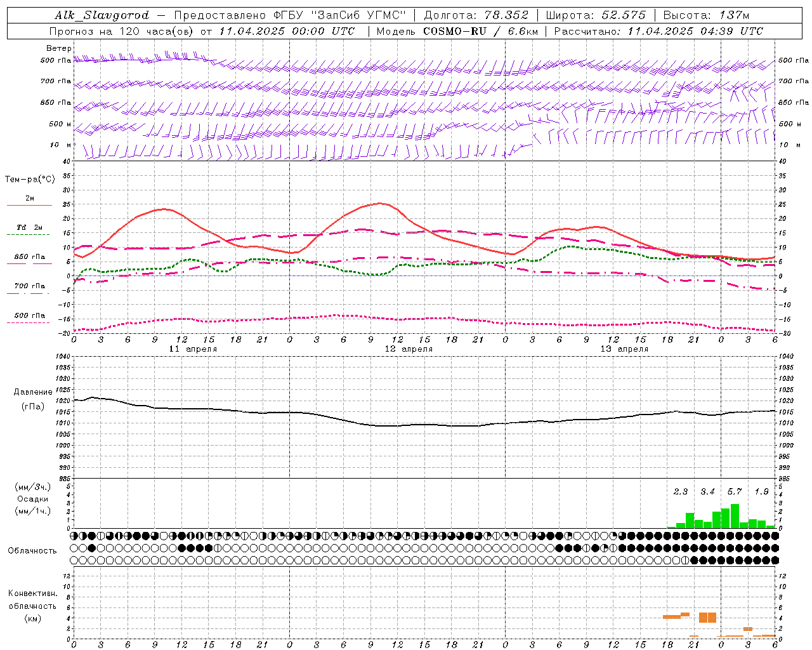Click the 5.7 precipitation total
The height and width of the screenshot is (650, 812).
coord(735,492)
